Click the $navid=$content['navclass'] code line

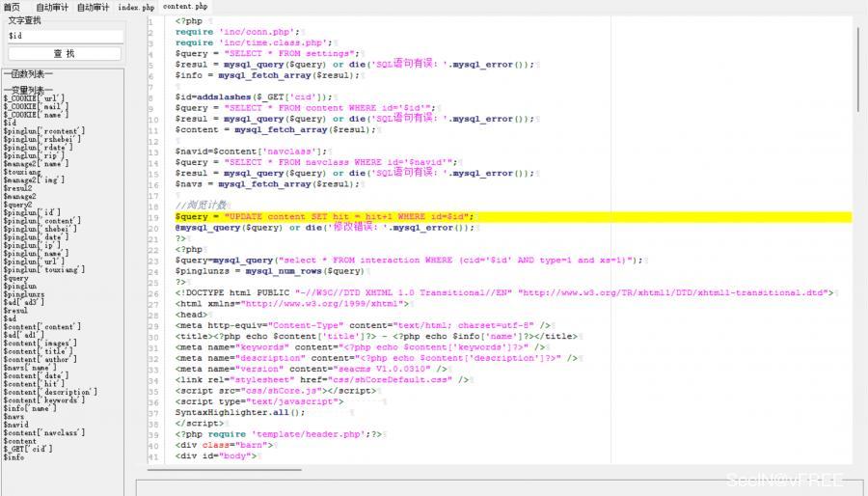(251, 152)
